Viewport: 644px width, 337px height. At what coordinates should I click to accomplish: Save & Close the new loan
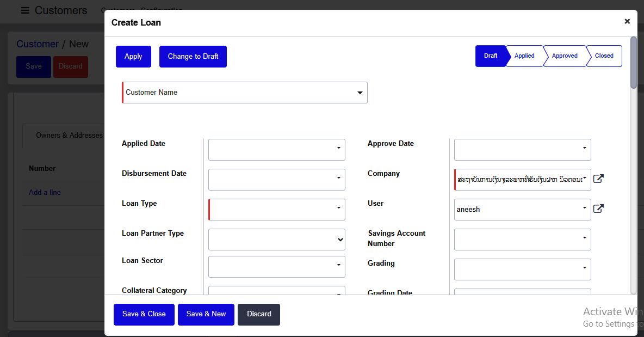[x=144, y=314]
